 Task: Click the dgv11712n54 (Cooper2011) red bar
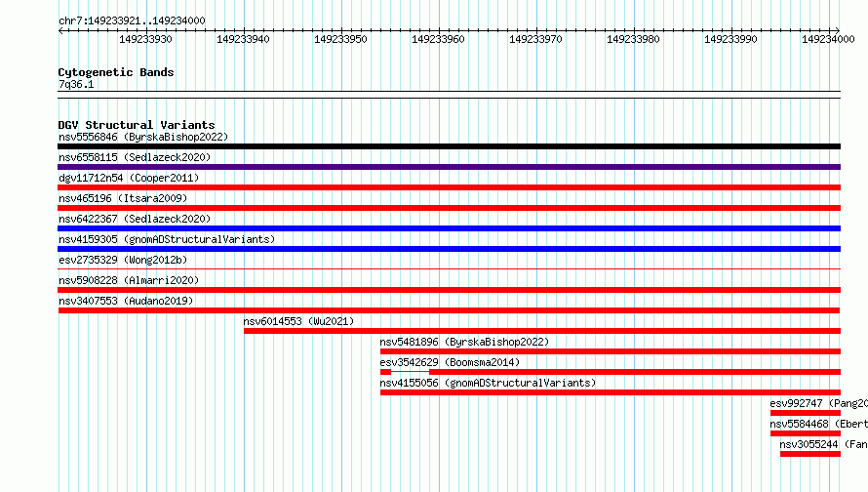coord(449,187)
